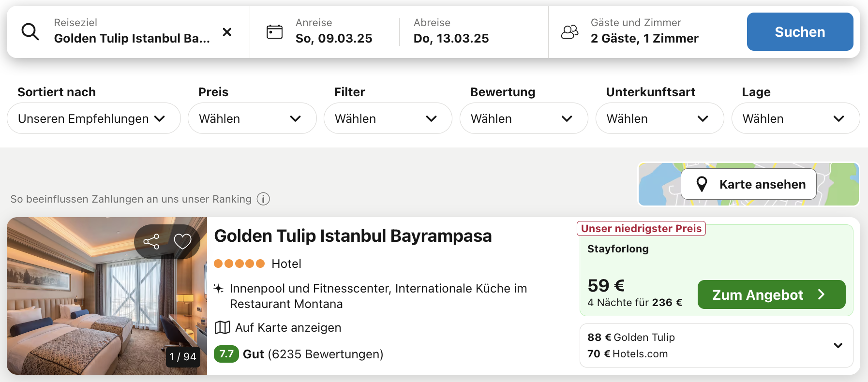This screenshot has width=868, height=382.
Task: Click the Auf Karte anzeigen link
Action: click(288, 327)
